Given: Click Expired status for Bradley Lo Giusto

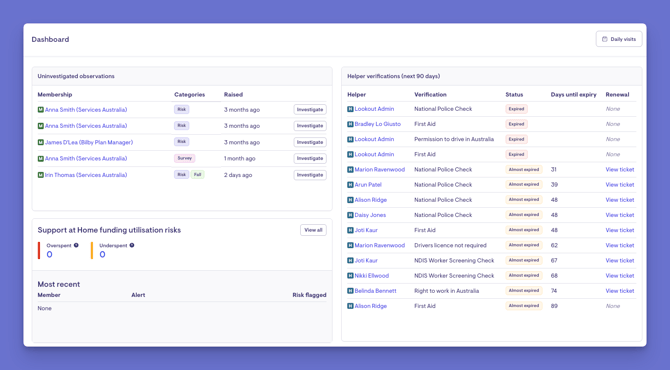Looking at the screenshot, I should (516, 124).
